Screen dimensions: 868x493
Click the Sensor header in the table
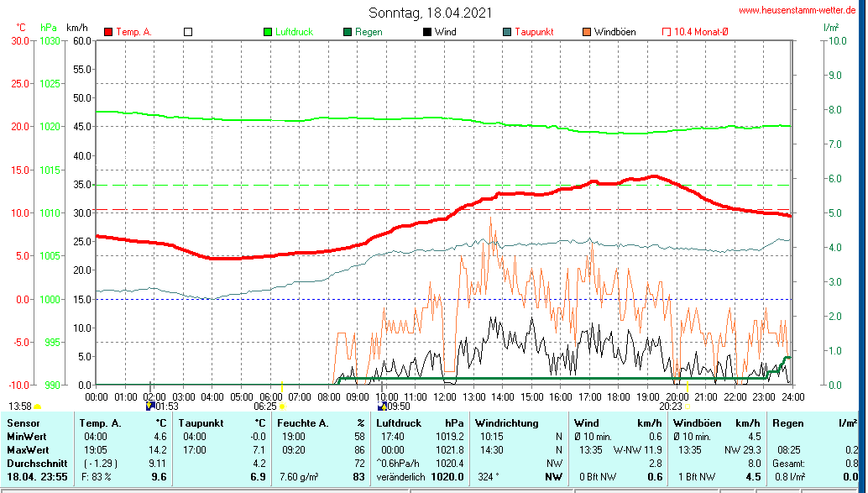24,423
